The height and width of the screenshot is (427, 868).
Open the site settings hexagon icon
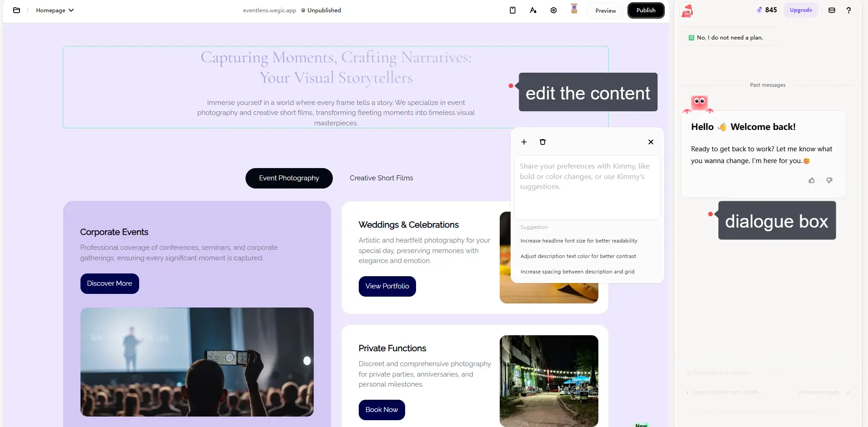(553, 10)
